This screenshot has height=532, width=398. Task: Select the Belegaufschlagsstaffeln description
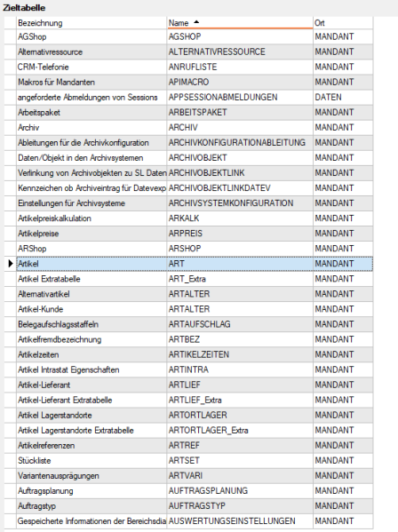pyautogui.click(x=92, y=324)
